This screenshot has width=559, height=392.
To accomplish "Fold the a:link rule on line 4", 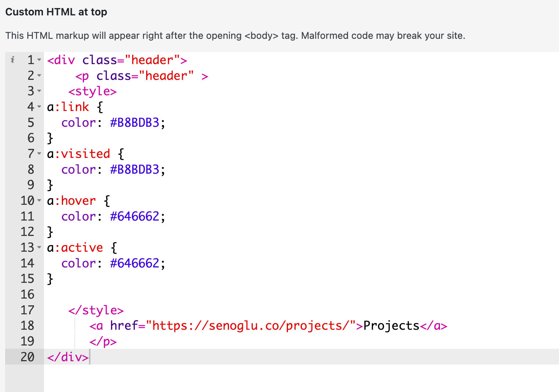I will coord(39,107).
